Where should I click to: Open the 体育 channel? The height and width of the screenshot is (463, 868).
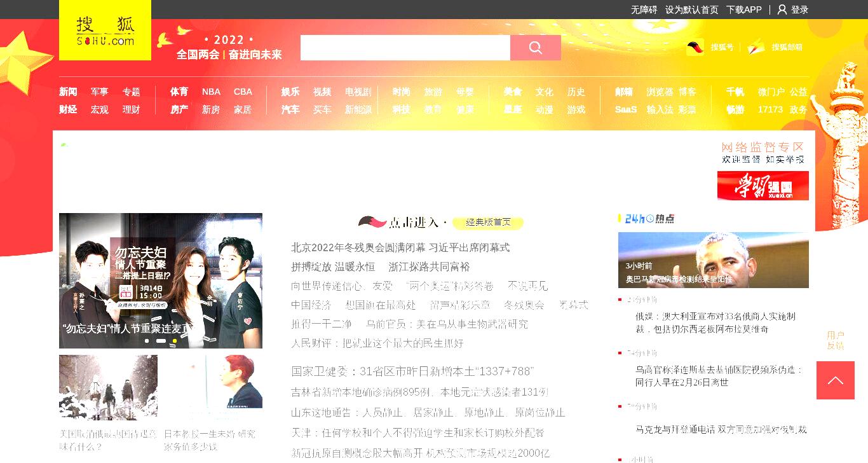pos(179,92)
